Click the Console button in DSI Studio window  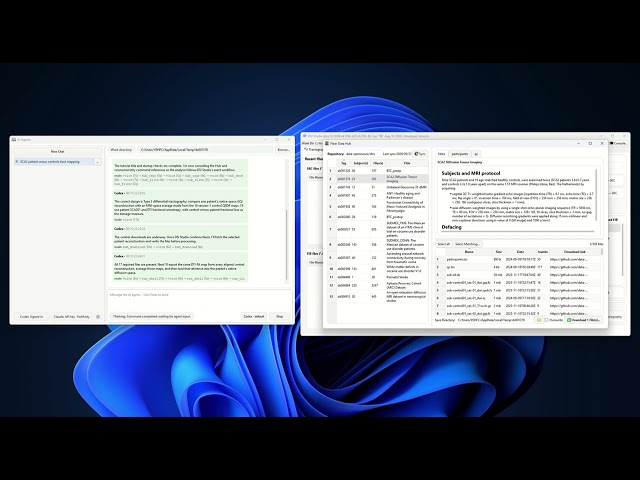click(x=619, y=143)
